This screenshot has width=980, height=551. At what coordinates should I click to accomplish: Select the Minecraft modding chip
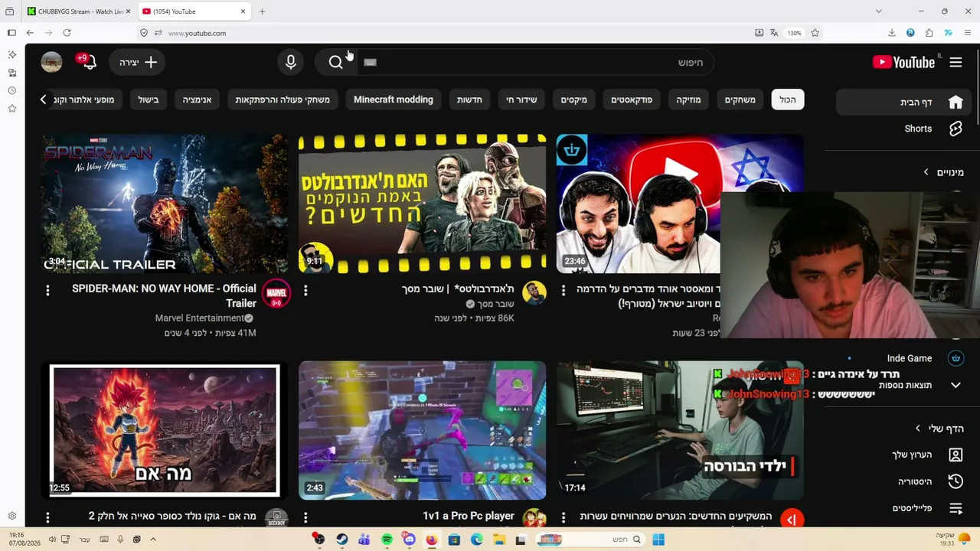tap(394, 99)
